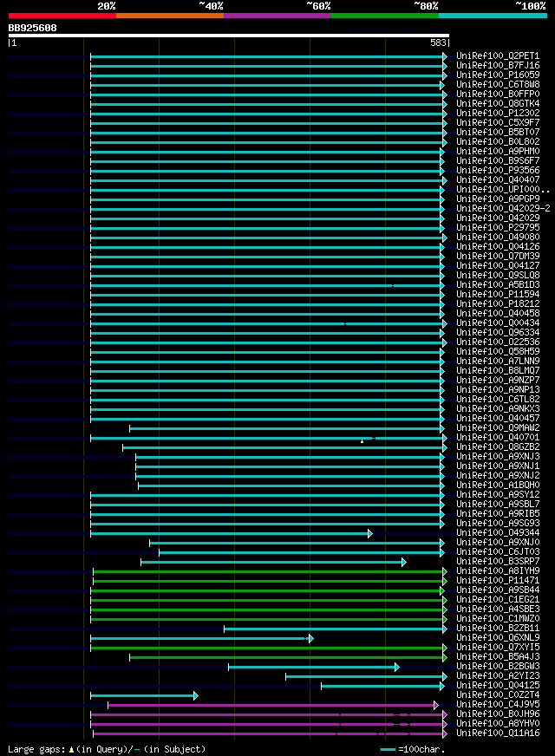Click the UniRef100_Q40457 label
555x756 pixels.
click(x=498, y=419)
